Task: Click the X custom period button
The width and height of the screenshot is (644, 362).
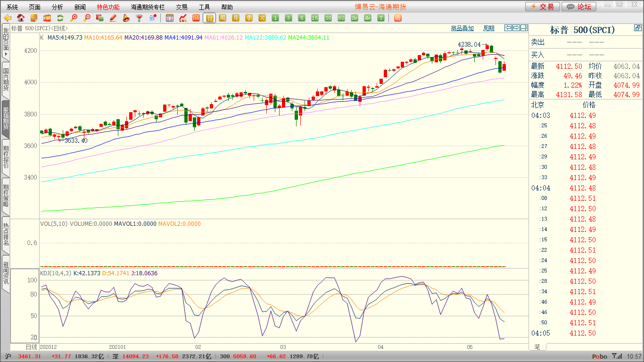Action: pos(262,18)
